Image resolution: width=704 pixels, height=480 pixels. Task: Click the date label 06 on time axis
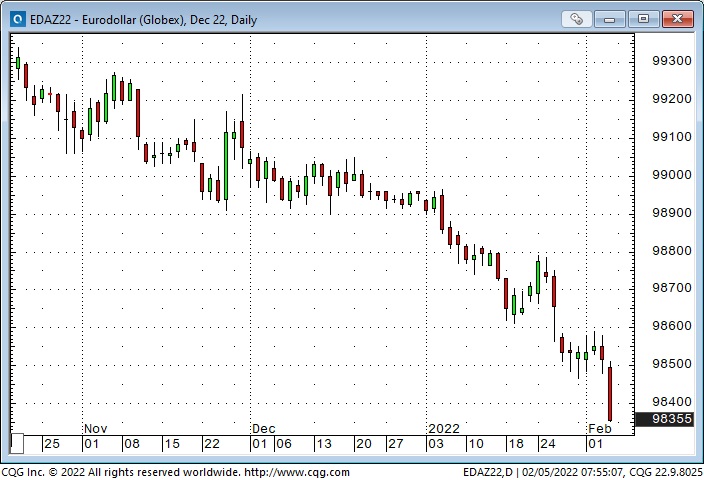point(284,444)
